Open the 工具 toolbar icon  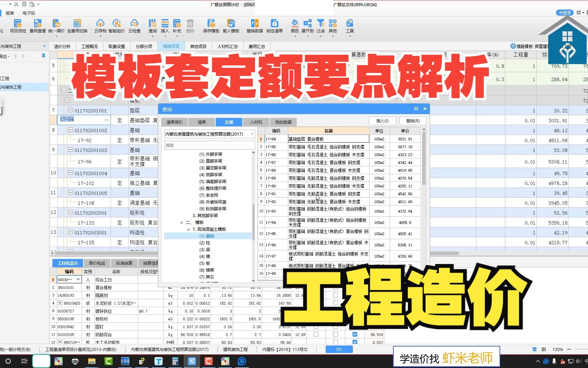click(x=350, y=26)
